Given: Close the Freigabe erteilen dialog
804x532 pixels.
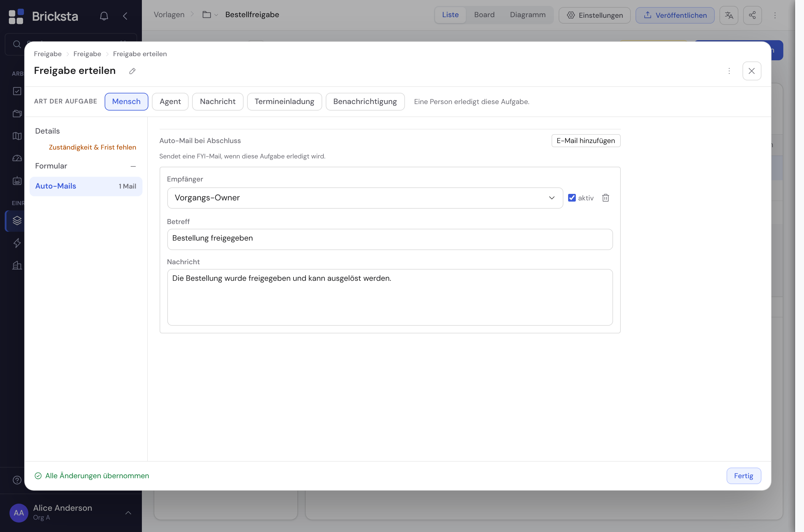Looking at the screenshot, I should point(751,71).
